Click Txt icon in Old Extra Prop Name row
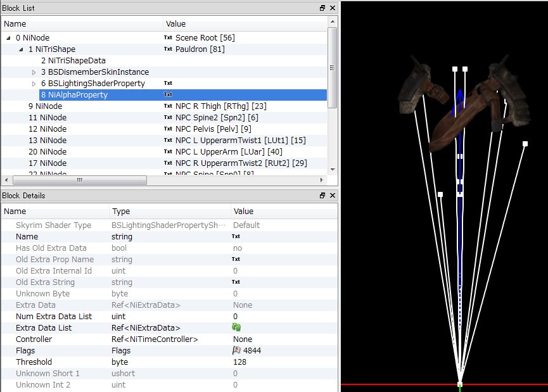The height and width of the screenshot is (392, 548). click(x=236, y=259)
